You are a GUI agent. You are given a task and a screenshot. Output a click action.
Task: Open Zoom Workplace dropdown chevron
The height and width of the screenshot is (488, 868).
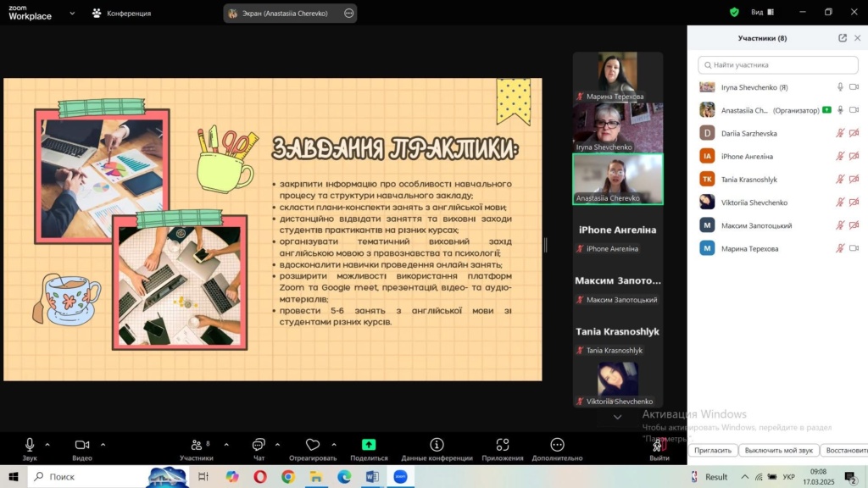coord(72,14)
